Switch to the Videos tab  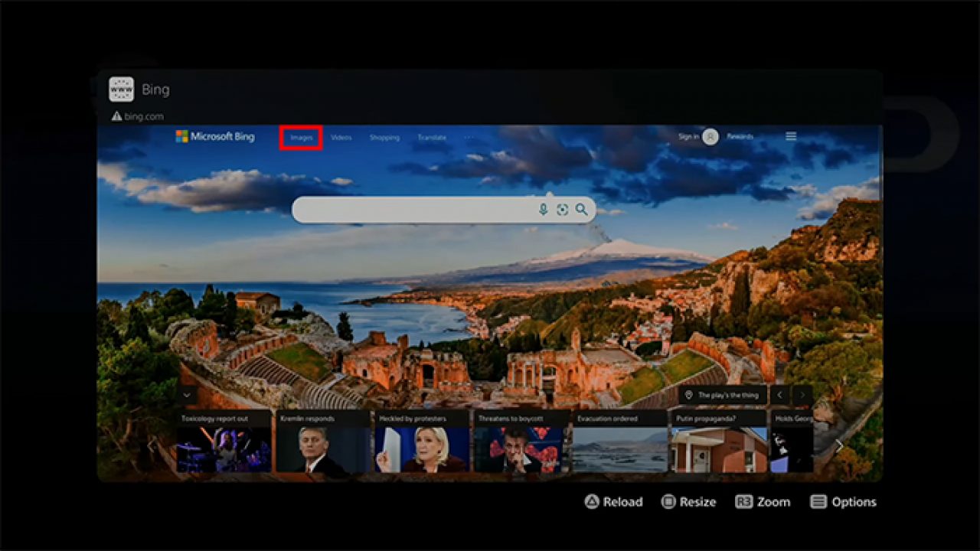coord(341,137)
